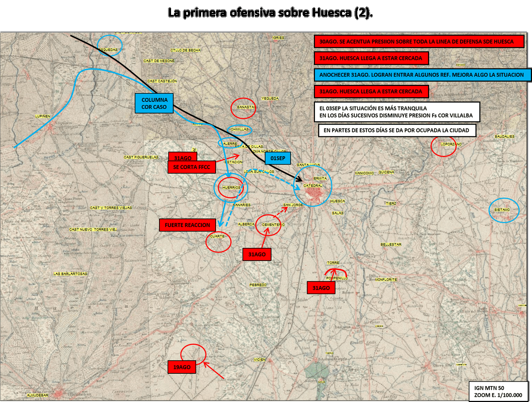Select the "SANTA LUCIA" map label
The image size is (532, 402).
click(x=308, y=165)
